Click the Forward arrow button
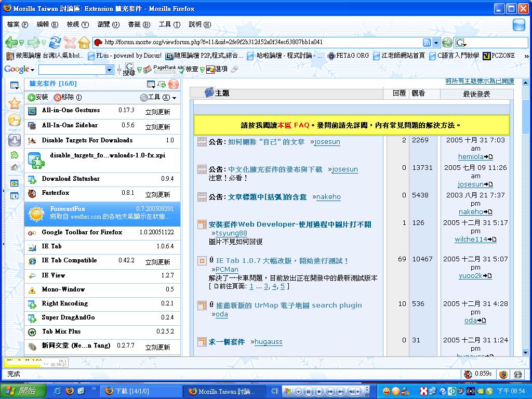The width and height of the screenshot is (532, 399). [x=33, y=43]
